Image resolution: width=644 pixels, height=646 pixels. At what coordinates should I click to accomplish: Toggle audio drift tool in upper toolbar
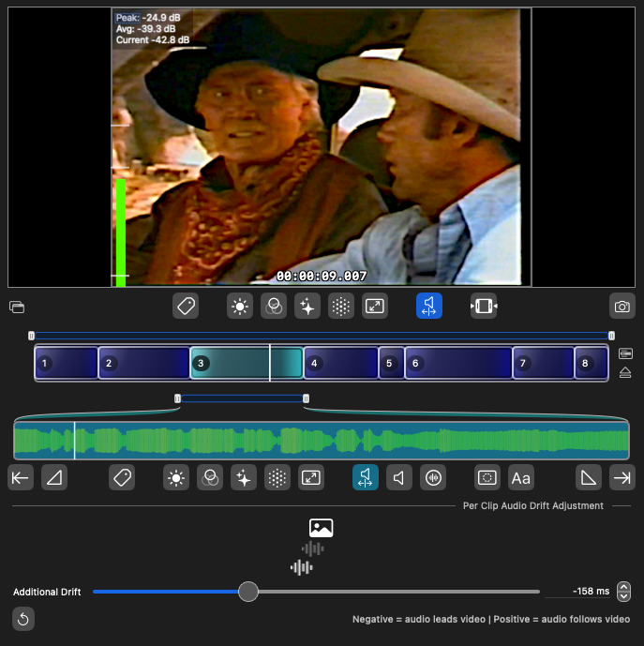429,306
